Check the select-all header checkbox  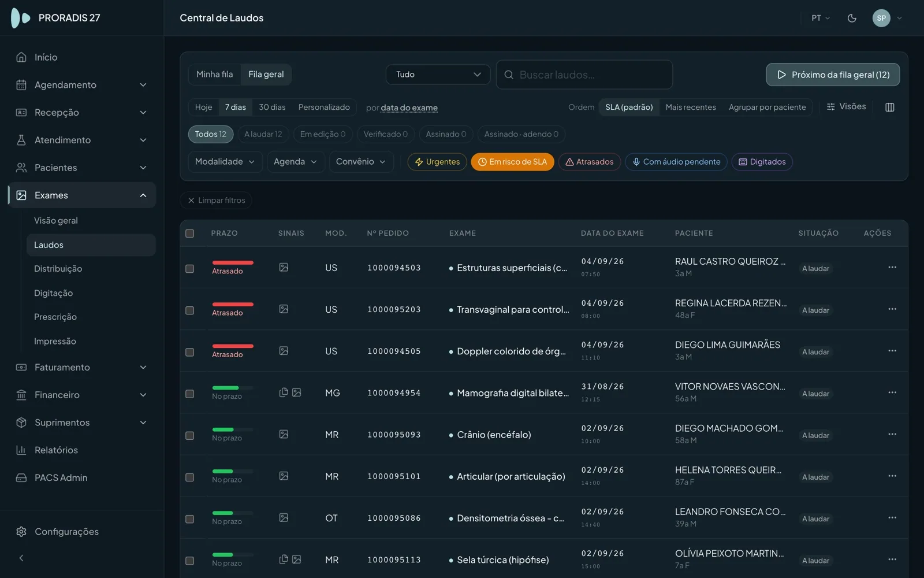[189, 234]
